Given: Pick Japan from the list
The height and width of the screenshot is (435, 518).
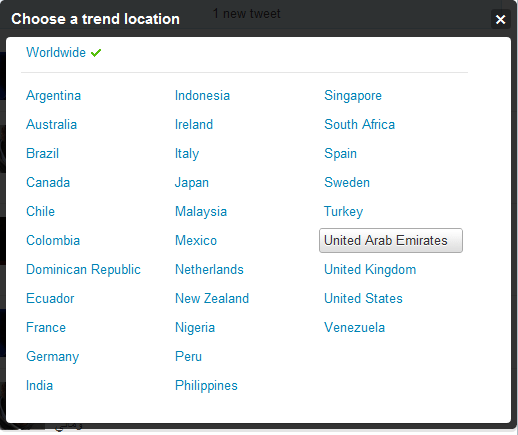Looking at the screenshot, I should (192, 183).
